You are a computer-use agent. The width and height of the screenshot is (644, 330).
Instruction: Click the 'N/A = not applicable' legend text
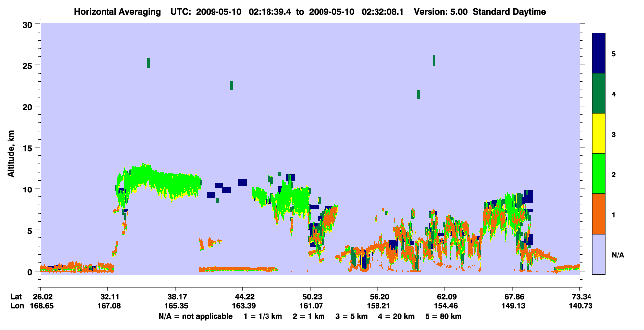point(196,316)
